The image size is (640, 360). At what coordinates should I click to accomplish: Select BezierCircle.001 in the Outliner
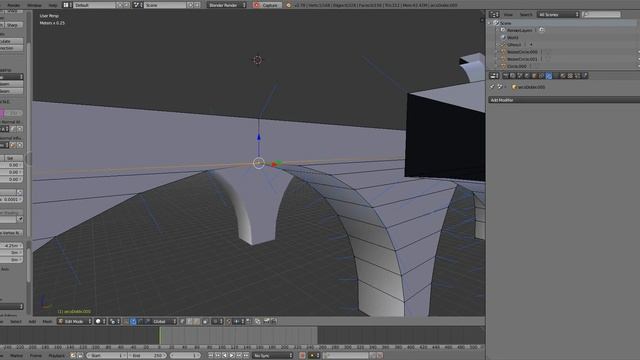pyautogui.click(x=522, y=59)
